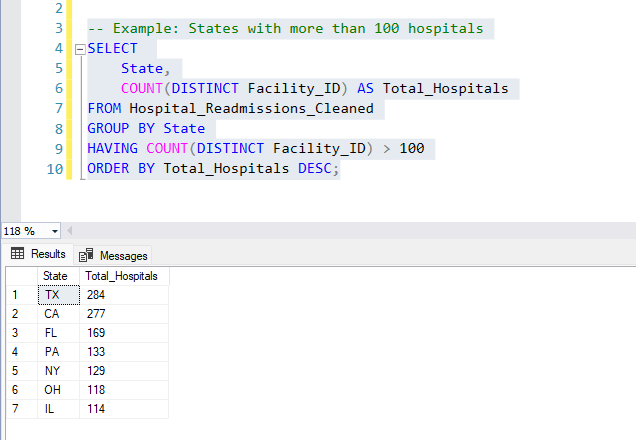Click the select-all corner of results grid
The image size is (636, 440).
[22, 276]
